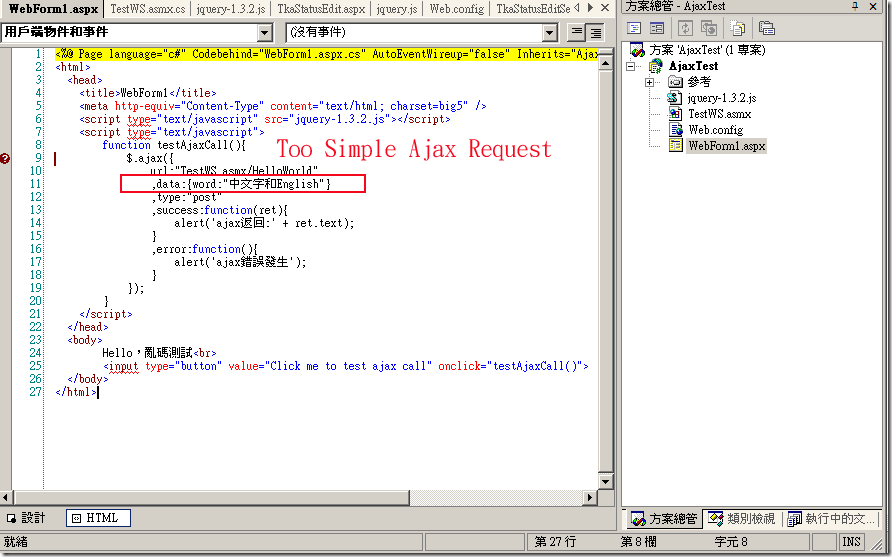Close the Solution Explorer panel
The height and width of the screenshot is (557, 892).
873,6
